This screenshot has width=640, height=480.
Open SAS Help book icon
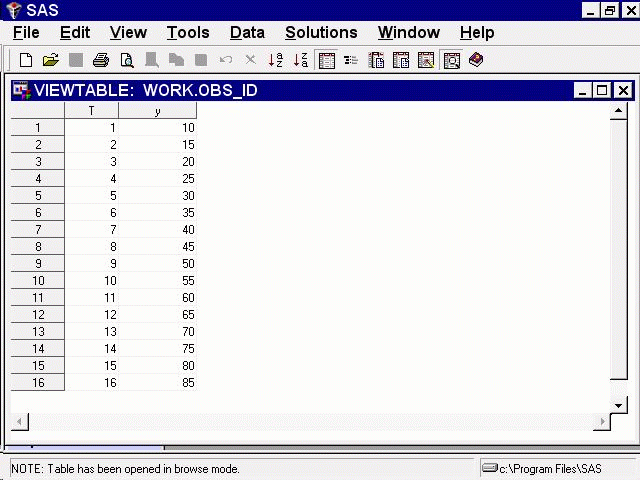476,60
